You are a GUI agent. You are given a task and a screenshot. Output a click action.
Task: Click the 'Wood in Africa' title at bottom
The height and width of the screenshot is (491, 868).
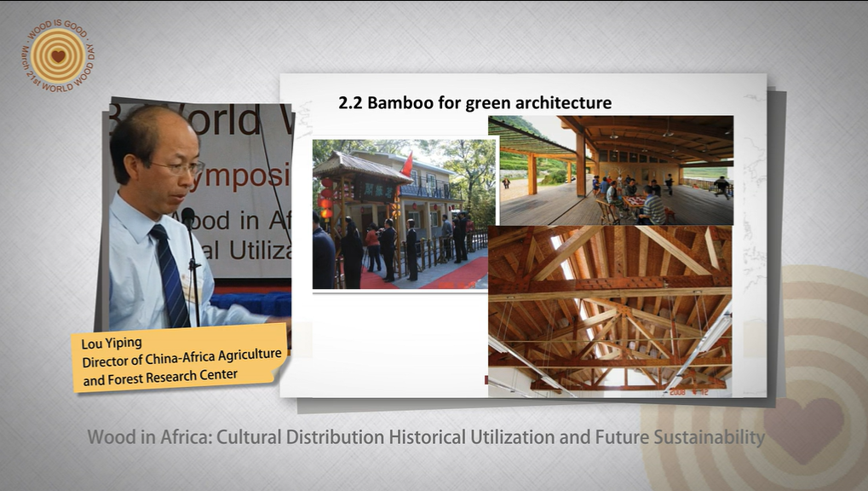426,438
